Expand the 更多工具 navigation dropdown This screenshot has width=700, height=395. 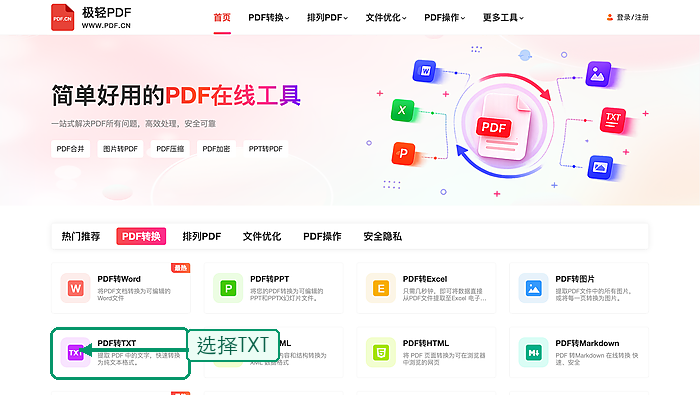pos(503,17)
